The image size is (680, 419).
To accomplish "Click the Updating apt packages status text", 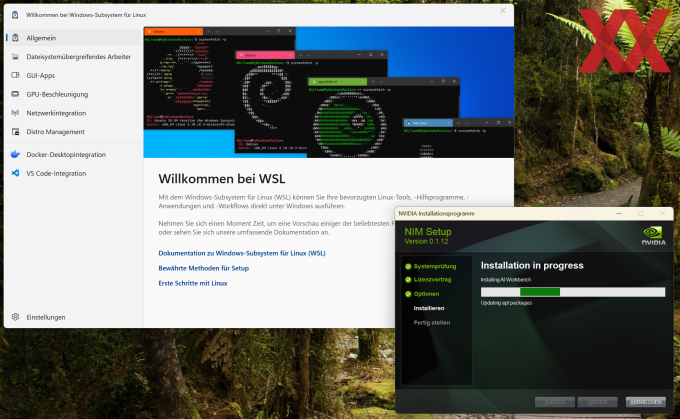I will (506, 303).
